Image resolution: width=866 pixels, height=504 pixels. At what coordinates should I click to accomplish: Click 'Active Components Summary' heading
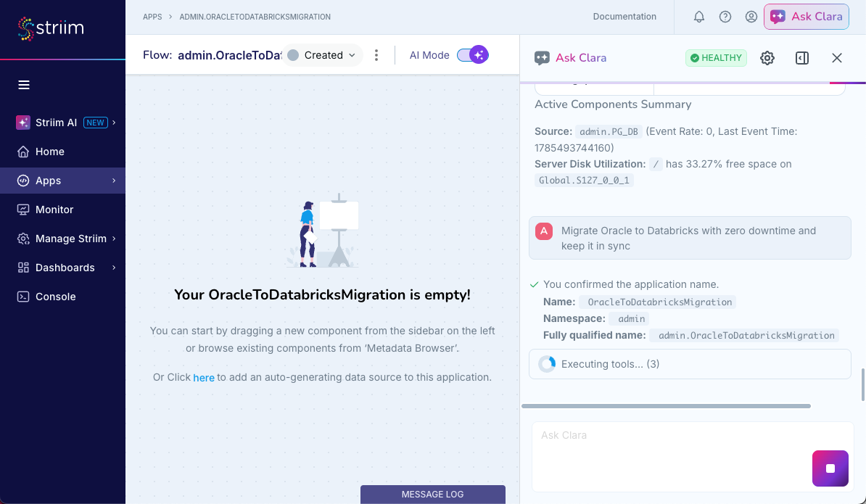613,104
